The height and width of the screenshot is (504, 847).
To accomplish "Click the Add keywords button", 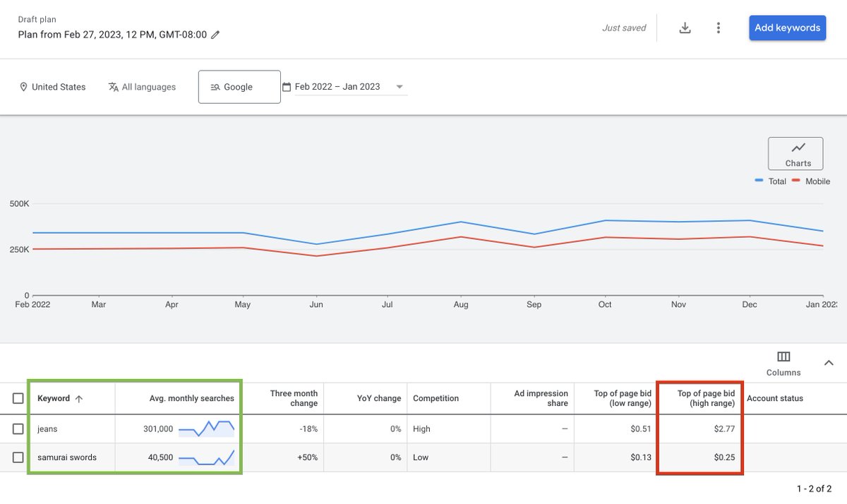I will pyautogui.click(x=787, y=28).
